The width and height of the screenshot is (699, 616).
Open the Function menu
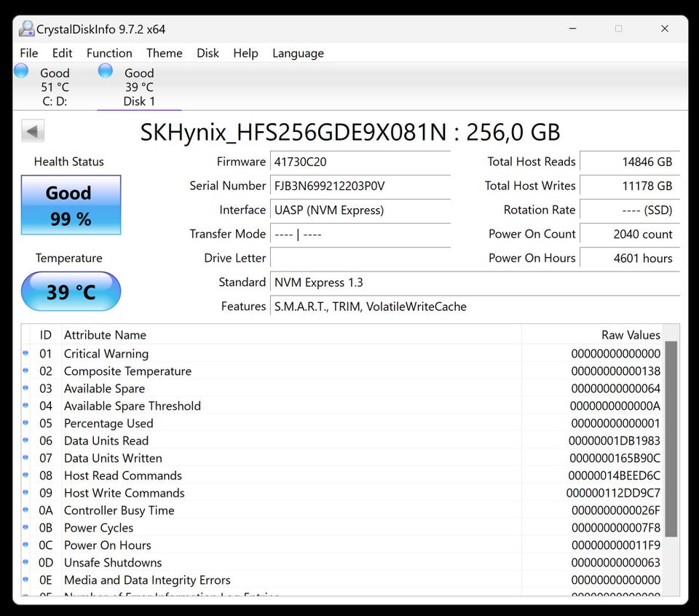[109, 53]
